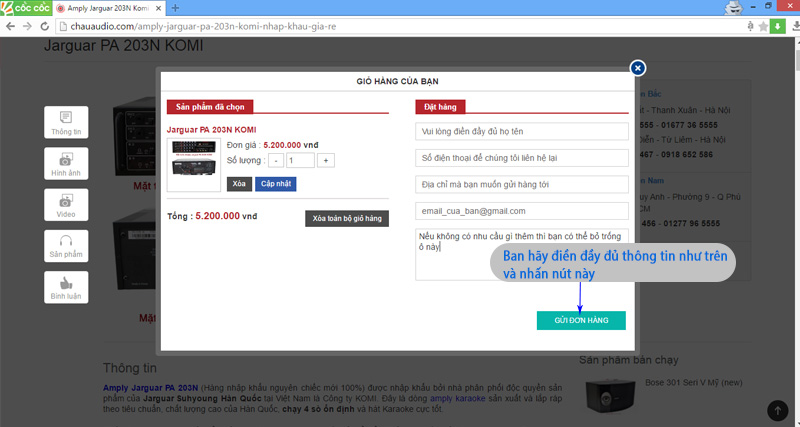
Task: Click Đặt hàng section header
Action: (440, 107)
